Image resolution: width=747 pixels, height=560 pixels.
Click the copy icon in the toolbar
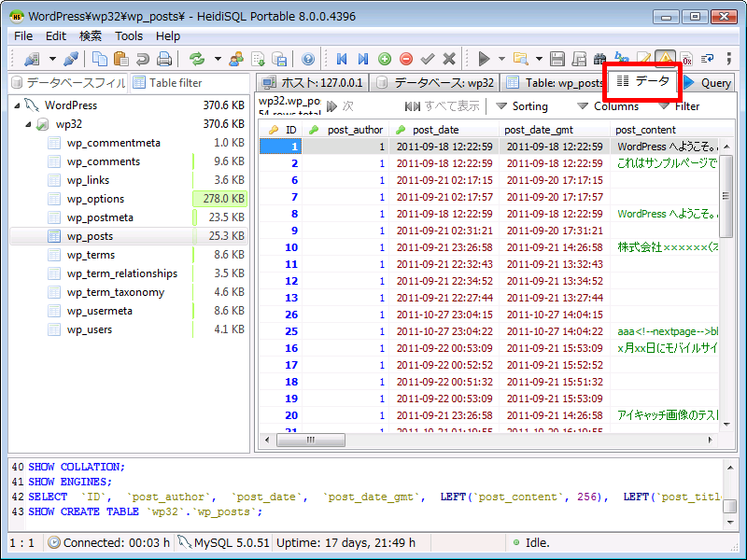[x=100, y=59]
